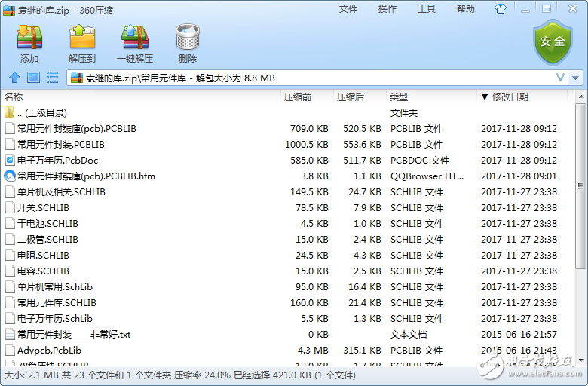Sort by the 压缩前 column header
Screen dimensions: 588x386
pyautogui.click(x=297, y=97)
